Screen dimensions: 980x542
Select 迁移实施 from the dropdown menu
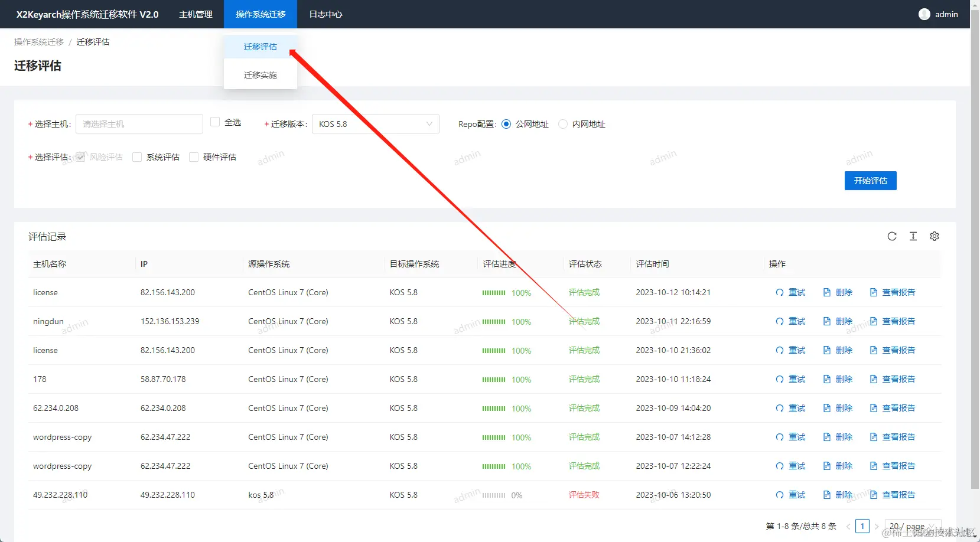tap(261, 75)
